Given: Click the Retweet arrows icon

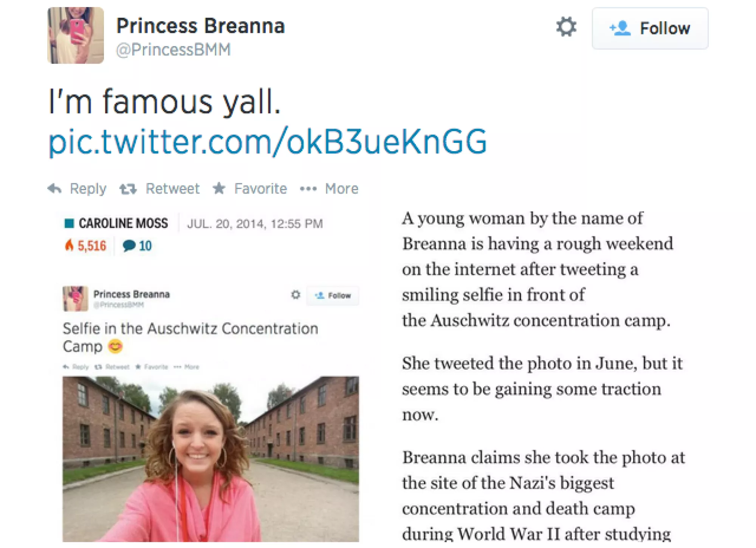Looking at the screenshot, I should coord(128,189).
